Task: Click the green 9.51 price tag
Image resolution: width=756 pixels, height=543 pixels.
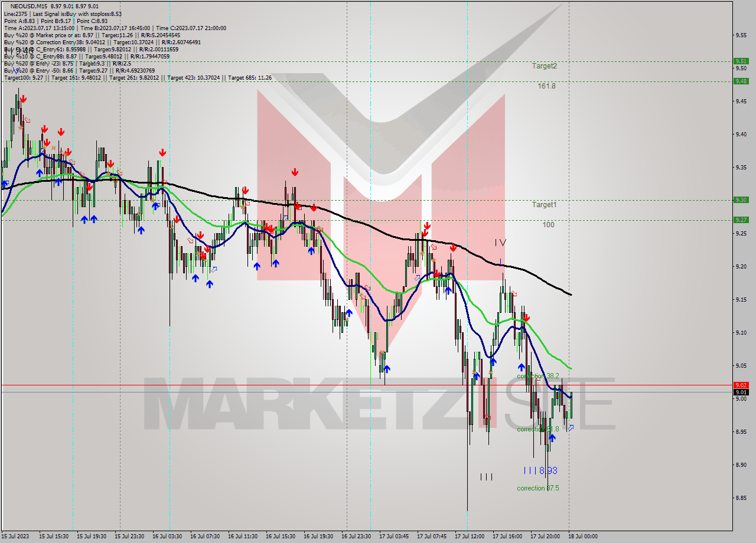Action: (741, 61)
